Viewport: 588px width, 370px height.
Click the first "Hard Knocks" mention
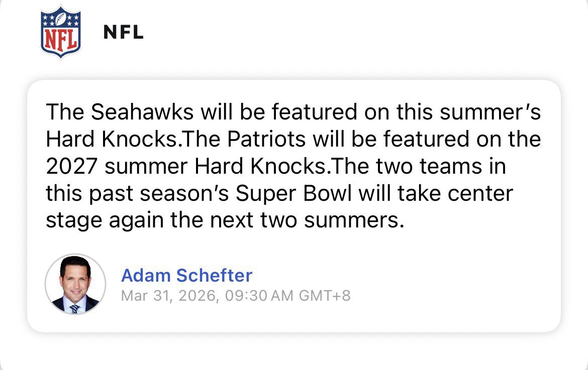[x=111, y=139]
